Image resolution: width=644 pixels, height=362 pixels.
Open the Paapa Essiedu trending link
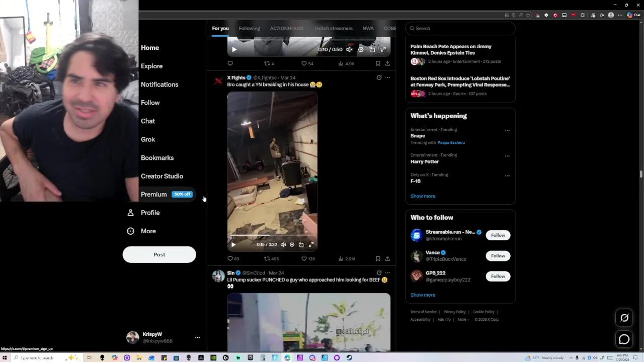pyautogui.click(x=451, y=143)
